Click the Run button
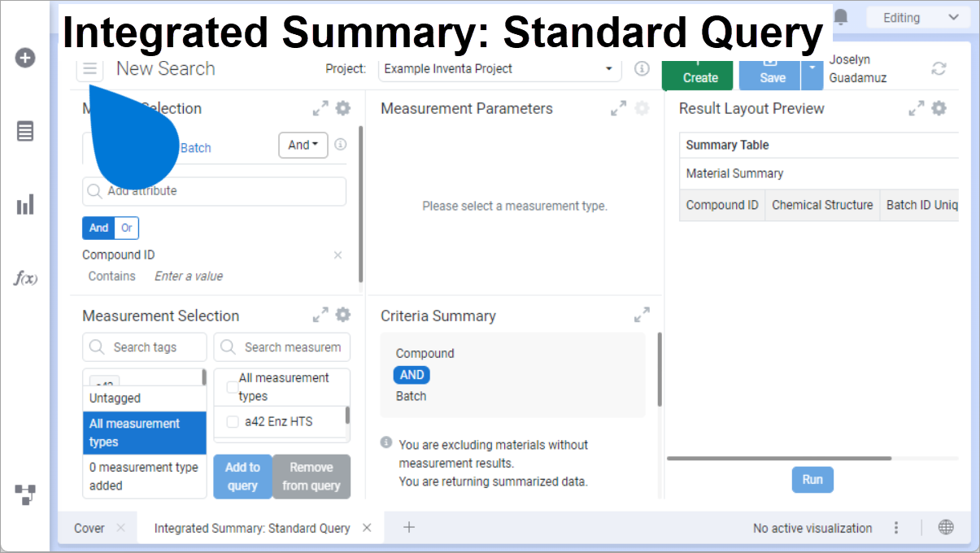Viewport: 980px width, 553px height. point(812,479)
